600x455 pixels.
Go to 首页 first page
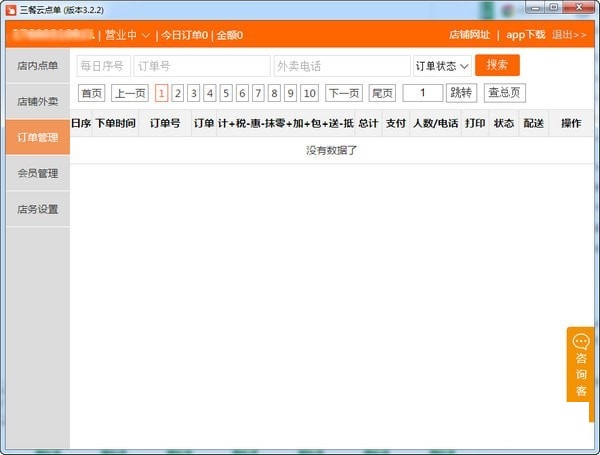coord(92,93)
